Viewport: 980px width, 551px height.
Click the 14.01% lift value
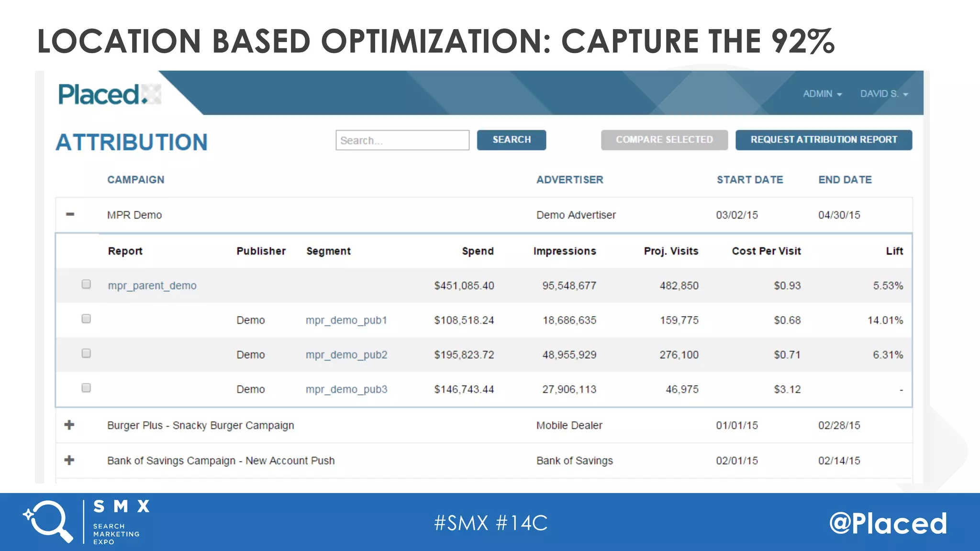click(885, 320)
